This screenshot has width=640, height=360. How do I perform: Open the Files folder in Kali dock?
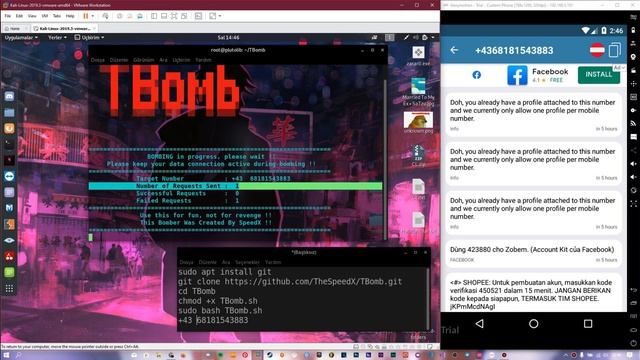tap(9, 112)
